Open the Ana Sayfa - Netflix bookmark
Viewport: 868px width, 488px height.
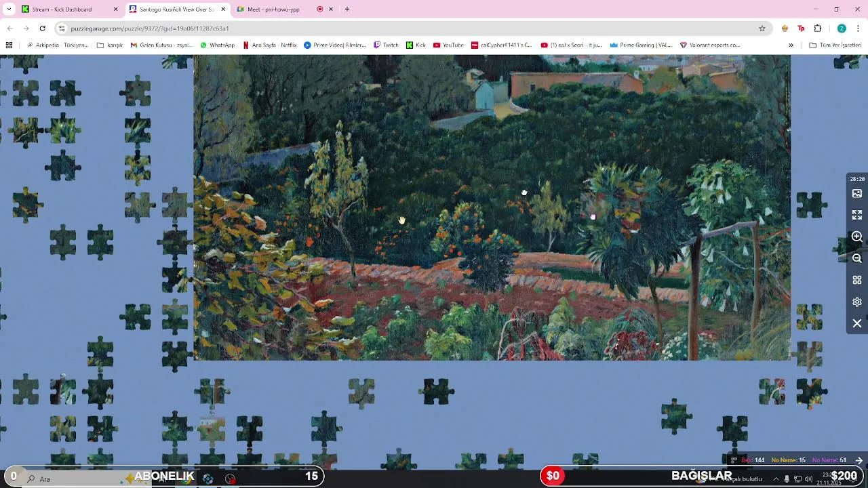(x=269, y=45)
